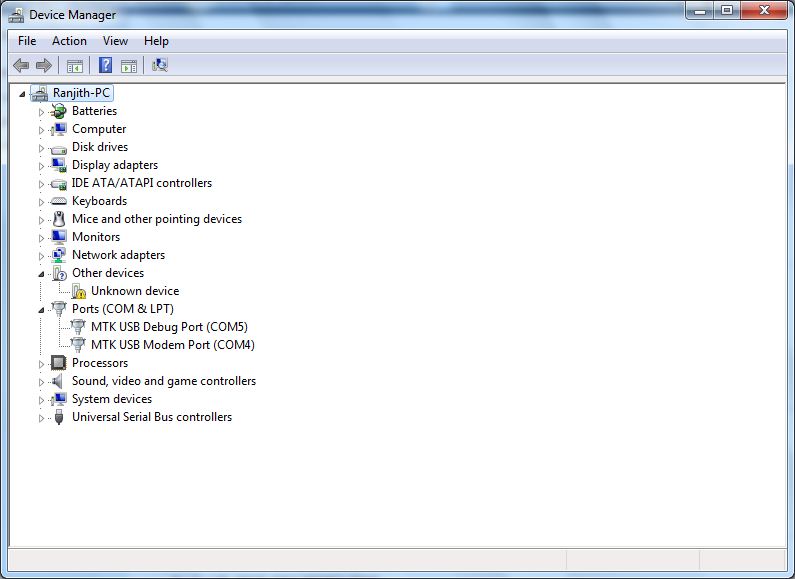Click the Back arrow toolbar icon
This screenshot has height=579, width=795.
pos(21,65)
